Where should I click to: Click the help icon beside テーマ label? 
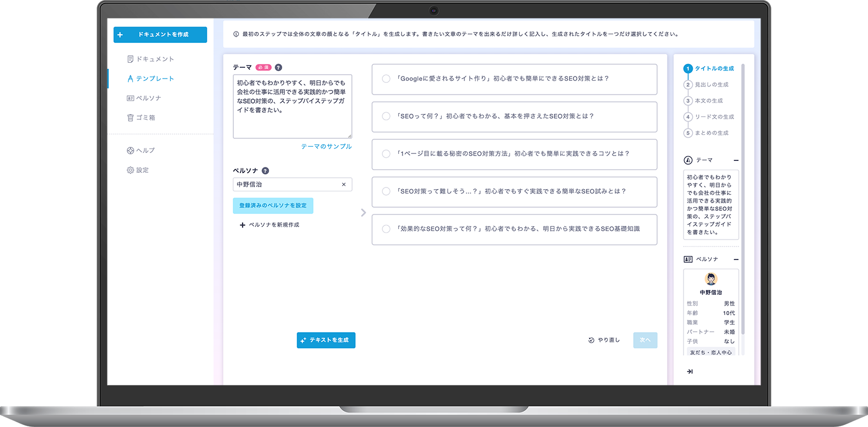pyautogui.click(x=278, y=68)
